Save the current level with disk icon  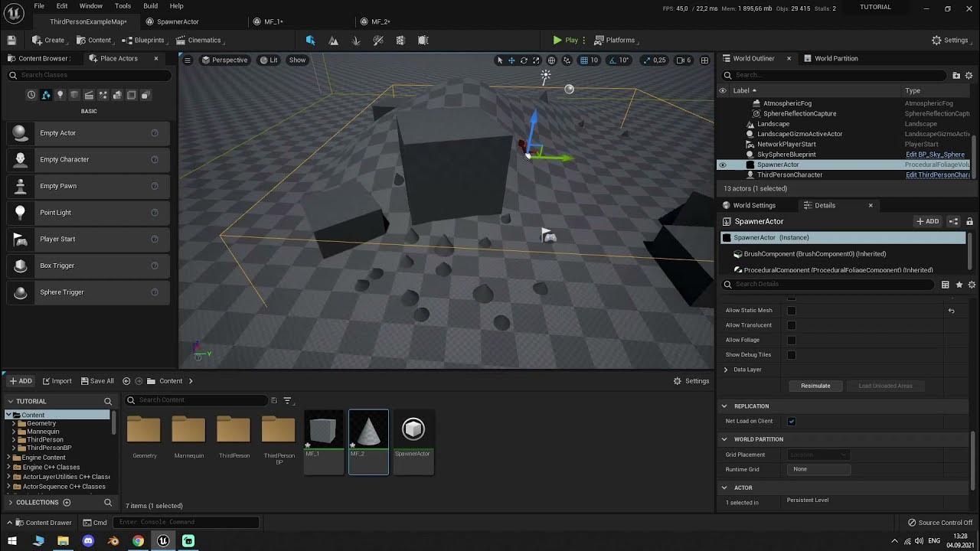point(11,40)
